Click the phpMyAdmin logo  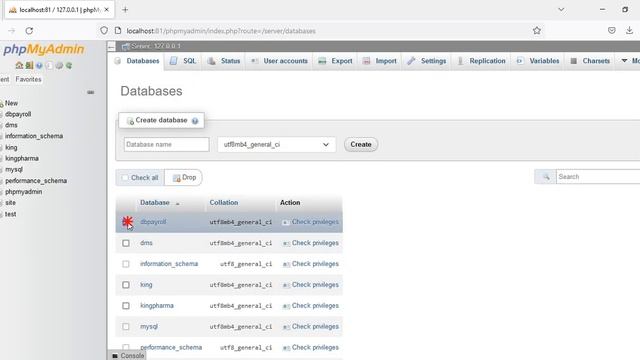43,49
